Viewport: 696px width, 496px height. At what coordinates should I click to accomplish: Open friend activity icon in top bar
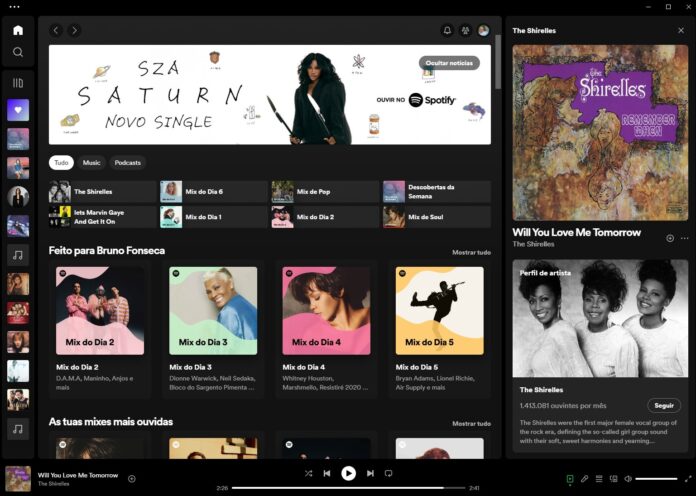click(x=465, y=30)
